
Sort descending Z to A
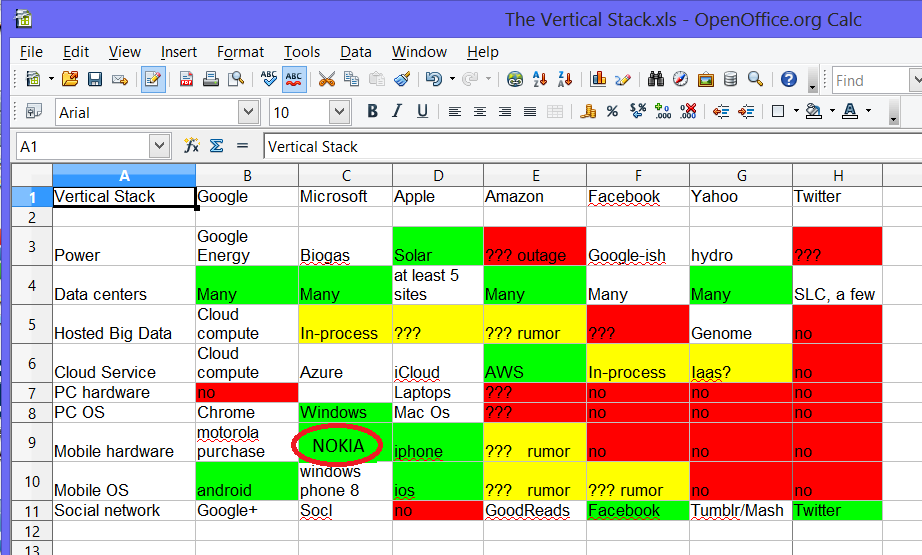(565, 79)
